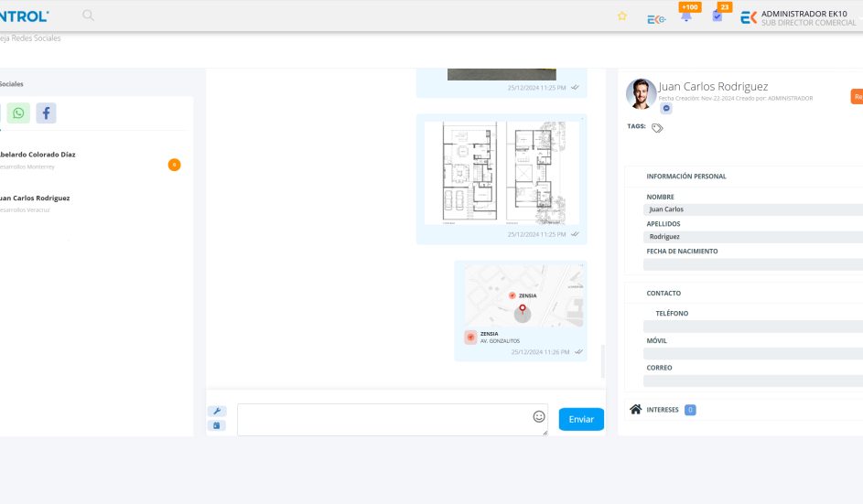Click the home icon next to Intereses

(x=636, y=409)
